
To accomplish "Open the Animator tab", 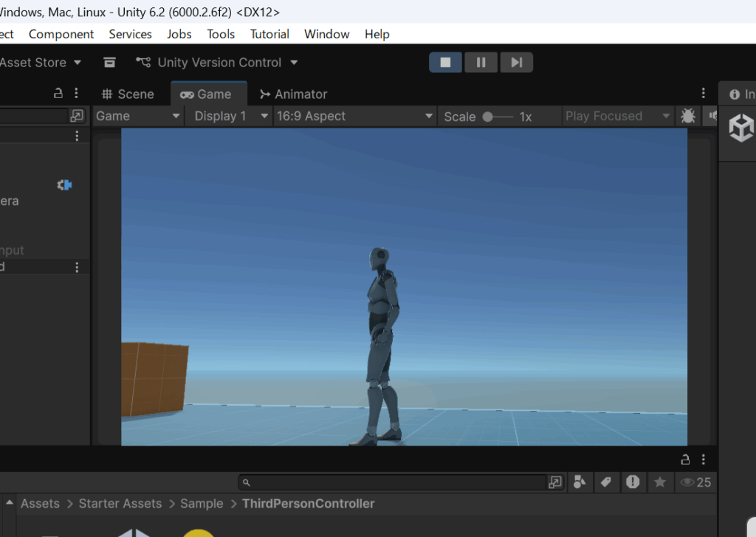I will [x=292, y=94].
